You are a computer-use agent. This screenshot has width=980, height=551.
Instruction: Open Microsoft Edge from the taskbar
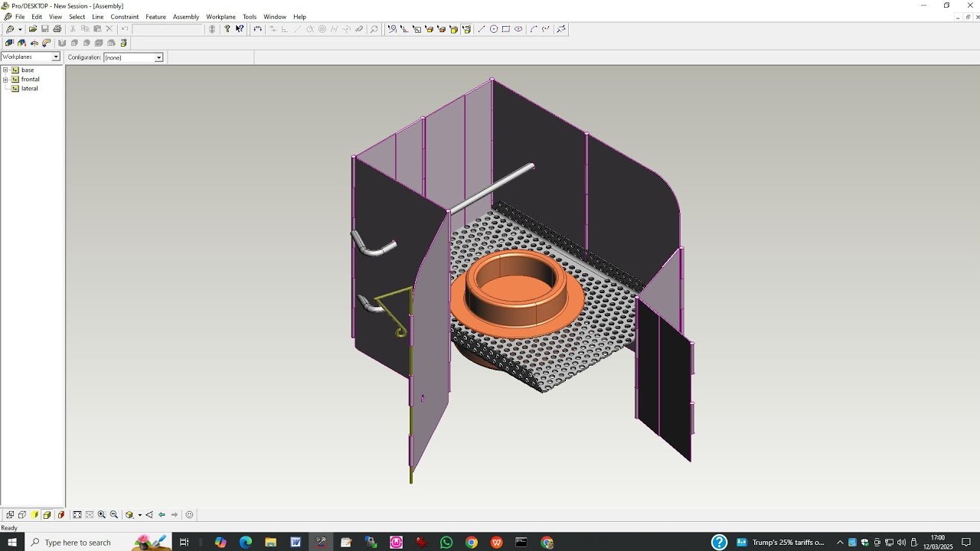(x=246, y=542)
